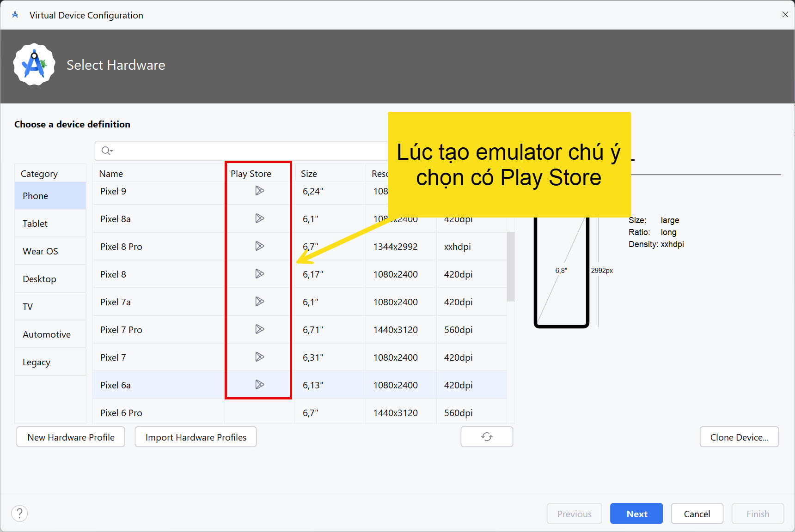Click the Next button
Viewport: 795px width, 532px height.
pyautogui.click(x=636, y=514)
